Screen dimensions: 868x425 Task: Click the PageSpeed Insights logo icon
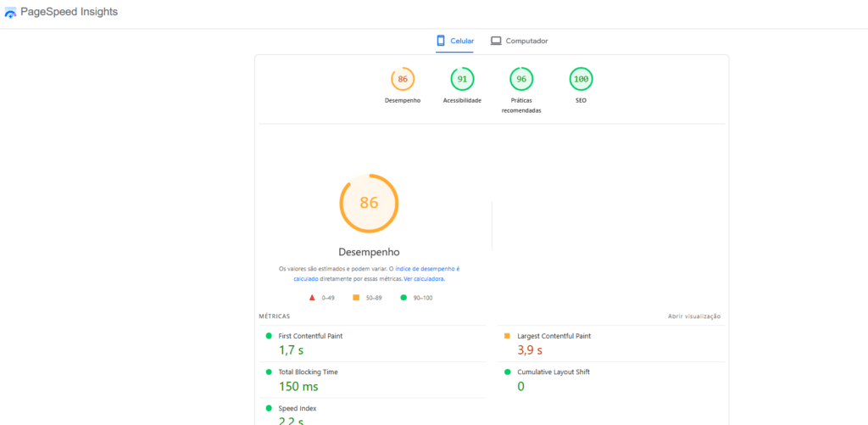(10, 13)
